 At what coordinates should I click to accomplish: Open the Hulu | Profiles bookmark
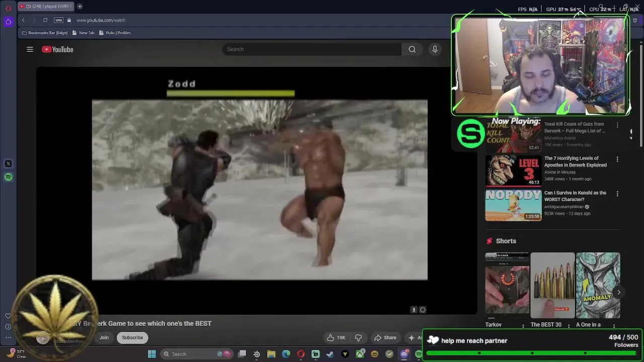tap(115, 33)
